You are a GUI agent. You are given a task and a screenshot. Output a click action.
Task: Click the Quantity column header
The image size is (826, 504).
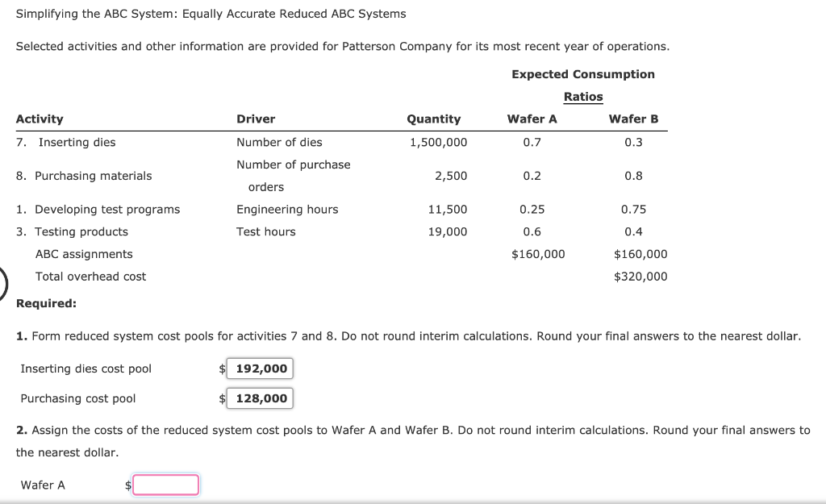coord(434,119)
